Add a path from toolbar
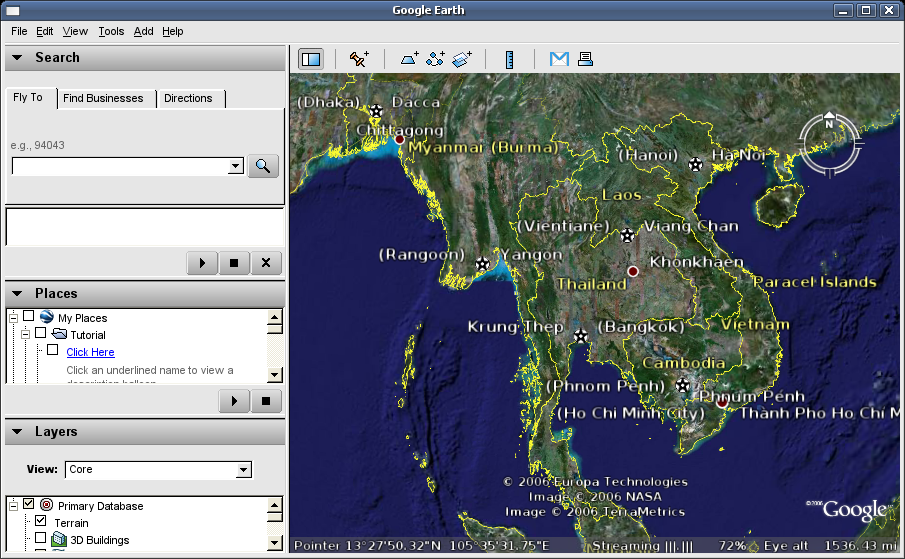This screenshot has width=905, height=559. pyautogui.click(x=435, y=59)
